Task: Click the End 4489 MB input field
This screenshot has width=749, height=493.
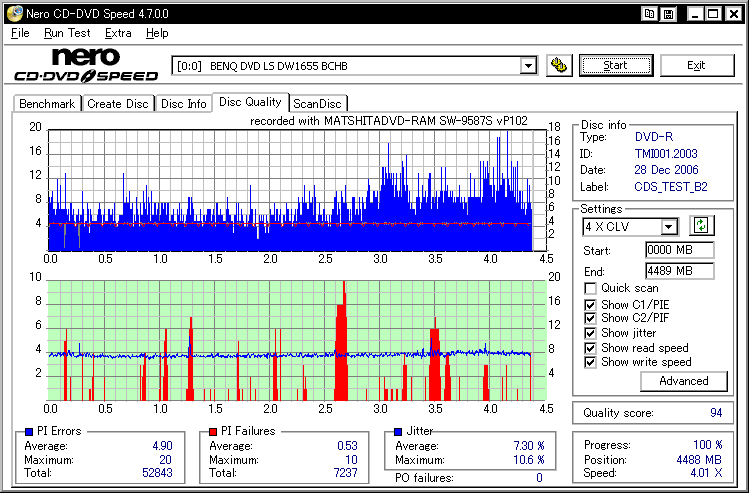Action: (679, 271)
